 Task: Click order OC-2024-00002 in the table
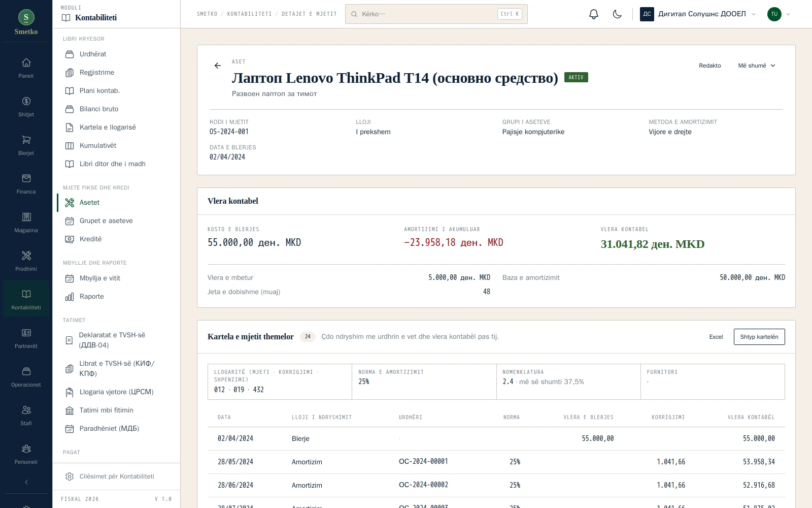point(423,485)
